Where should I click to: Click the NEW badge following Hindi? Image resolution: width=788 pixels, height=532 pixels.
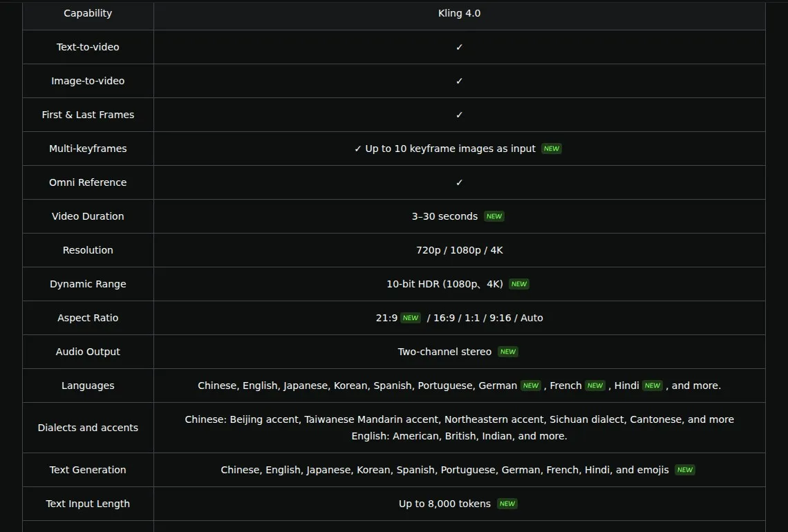[653, 386]
